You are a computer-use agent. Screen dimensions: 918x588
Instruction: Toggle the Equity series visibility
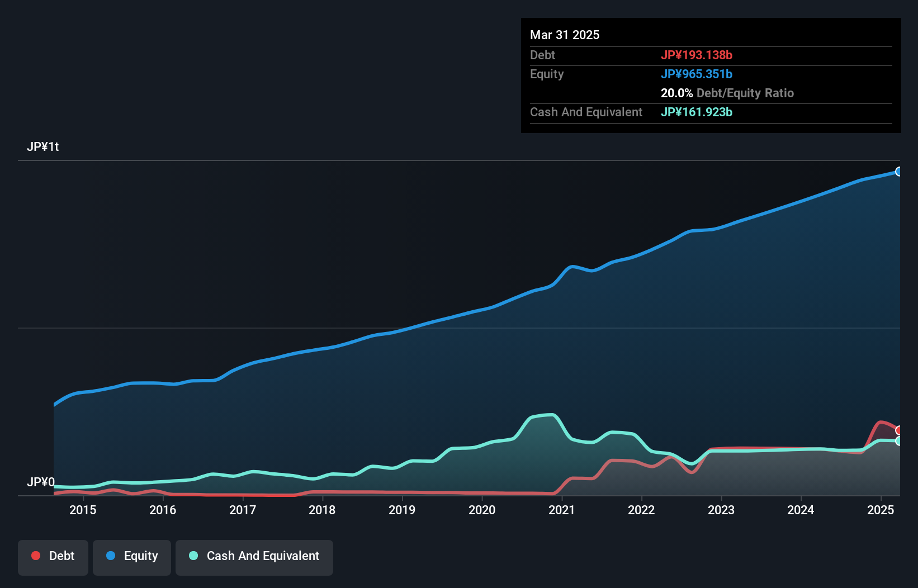(x=131, y=557)
